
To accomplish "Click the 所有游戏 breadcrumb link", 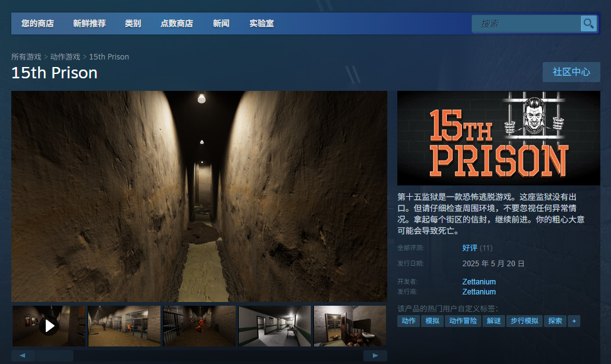I will click(x=26, y=57).
